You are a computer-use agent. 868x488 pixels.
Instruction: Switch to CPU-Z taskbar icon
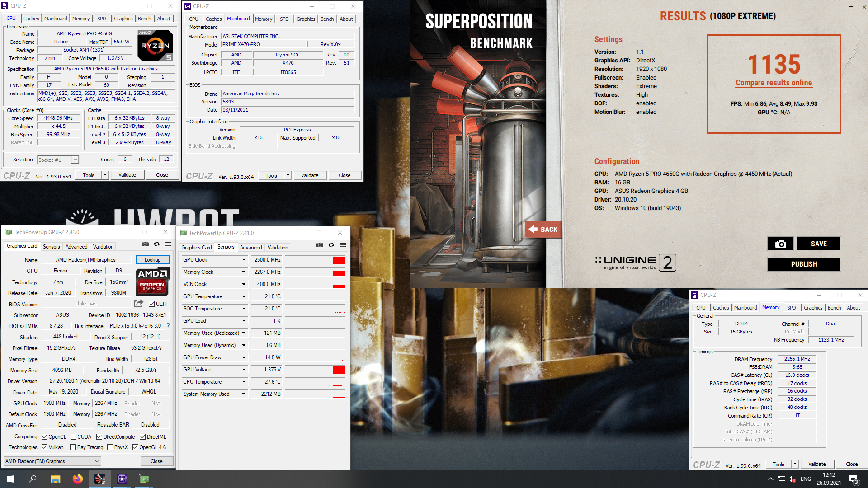point(122,479)
